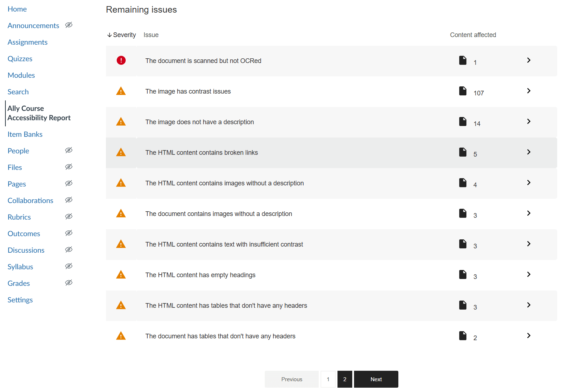This screenshot has height=392, width=577.
Task: Click the warning icon for images without description
Action: [121, 122]
